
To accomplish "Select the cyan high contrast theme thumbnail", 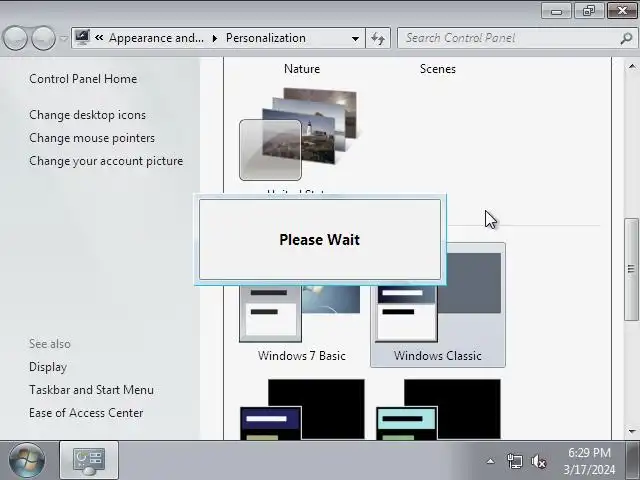I will pyautogui.click(x=438, y=409).
